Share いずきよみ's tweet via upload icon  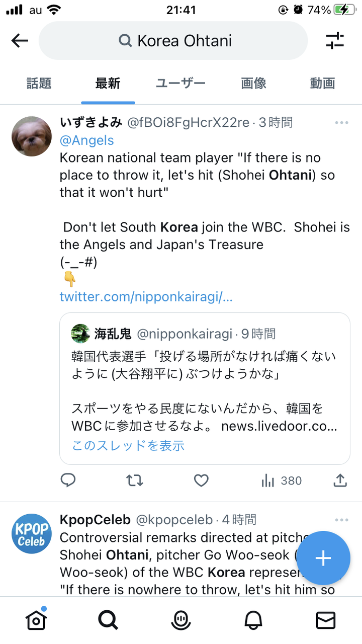point(340,480)
